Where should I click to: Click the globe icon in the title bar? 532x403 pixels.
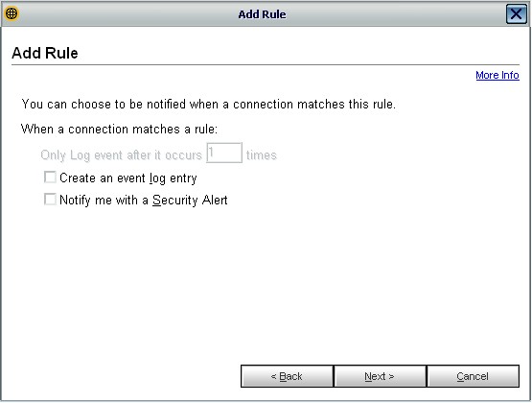coord(12,14)
